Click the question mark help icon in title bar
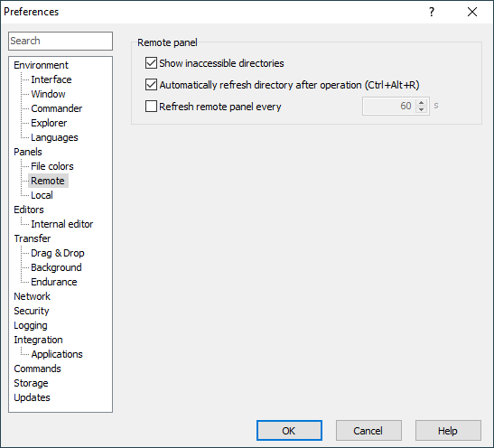 pos(432,12)
